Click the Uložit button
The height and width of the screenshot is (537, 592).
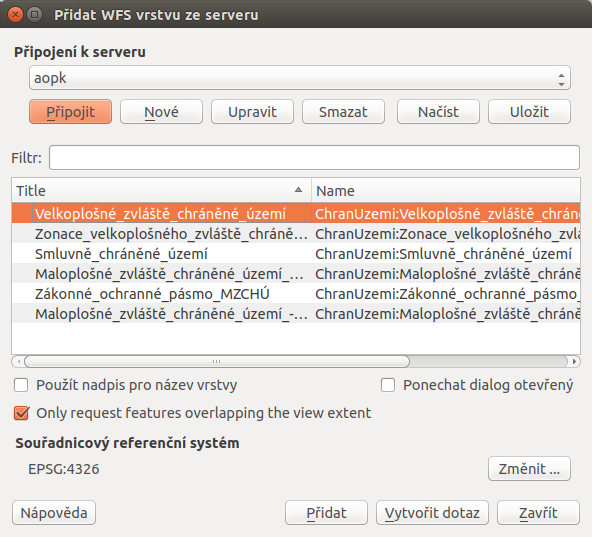pos(529,112)
